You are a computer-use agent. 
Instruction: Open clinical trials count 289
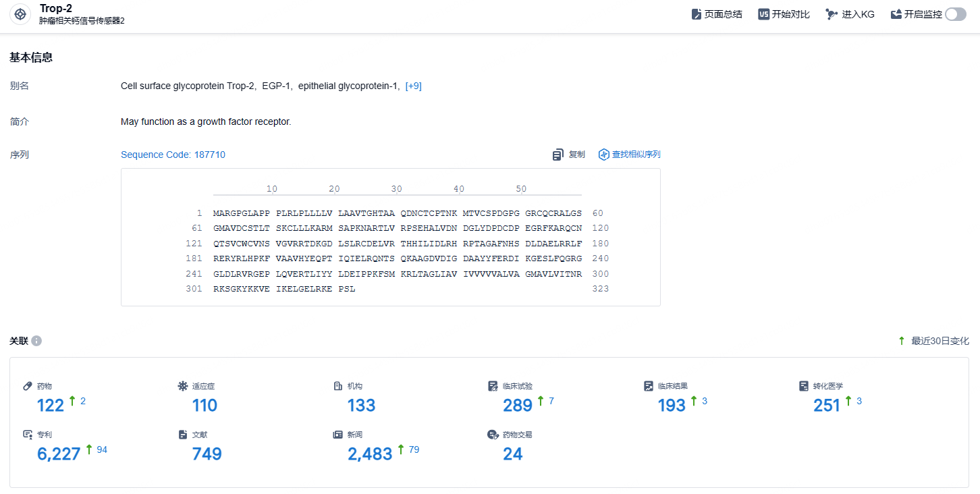[518, 405]
